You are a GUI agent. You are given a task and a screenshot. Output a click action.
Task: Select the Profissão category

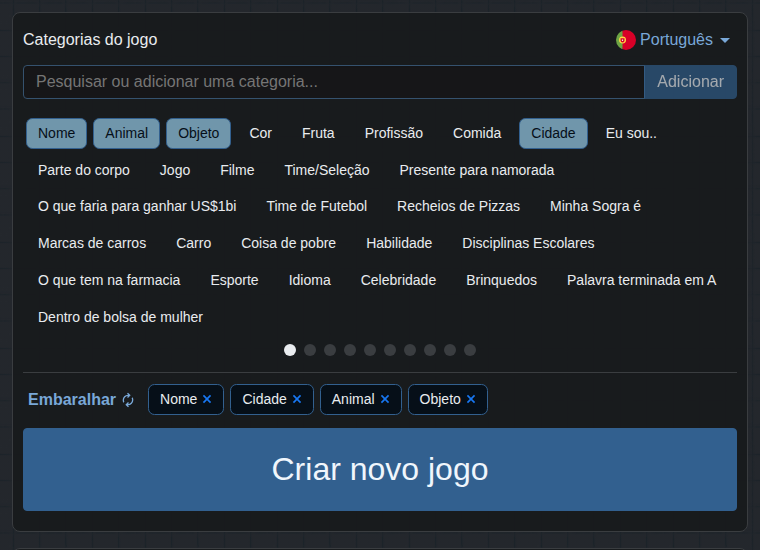[394, 133]
